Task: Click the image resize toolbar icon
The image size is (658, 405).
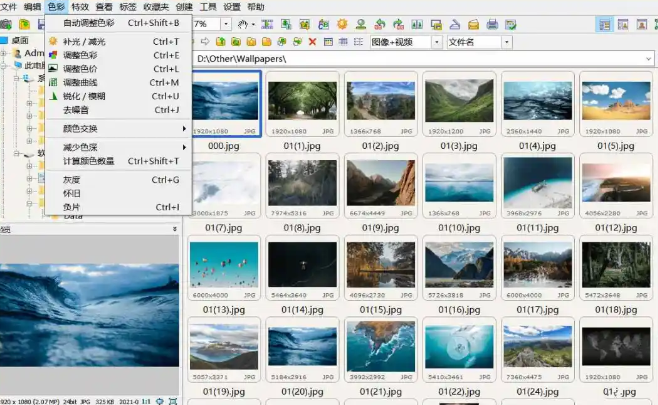Action: (x=286, y=24)
